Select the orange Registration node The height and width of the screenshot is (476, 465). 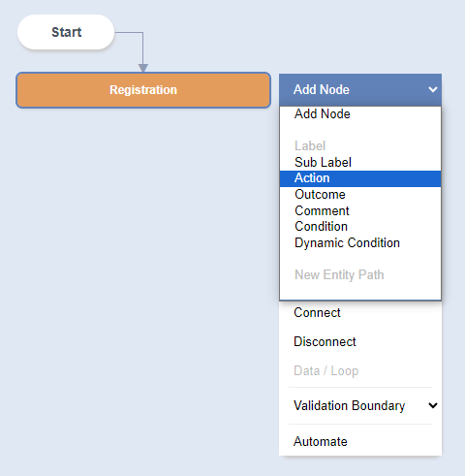[143, 90]
